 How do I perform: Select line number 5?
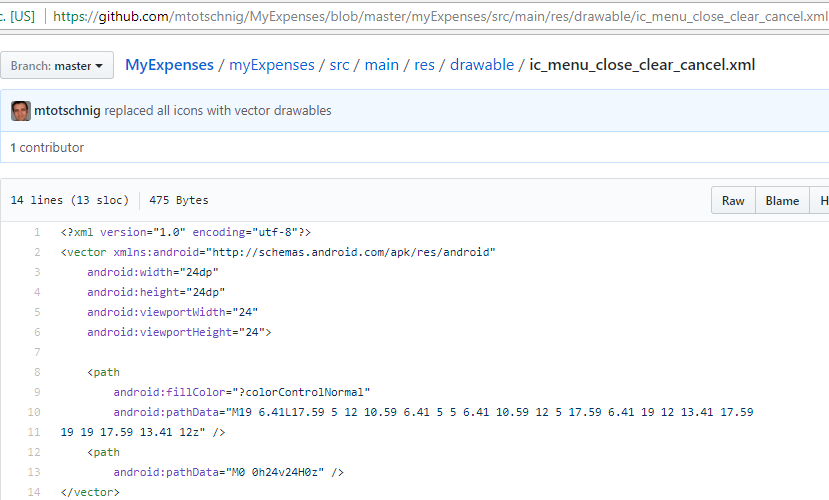tap(37, 312)
